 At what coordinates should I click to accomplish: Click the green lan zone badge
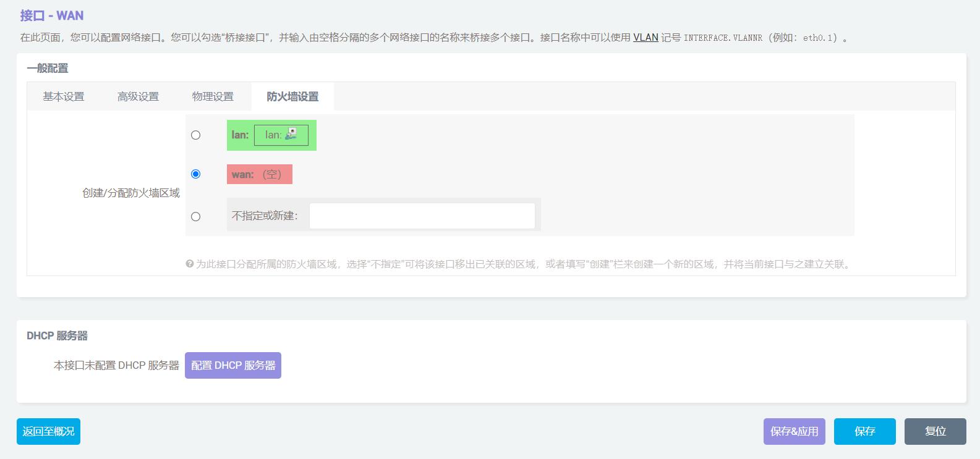point(271,135)
